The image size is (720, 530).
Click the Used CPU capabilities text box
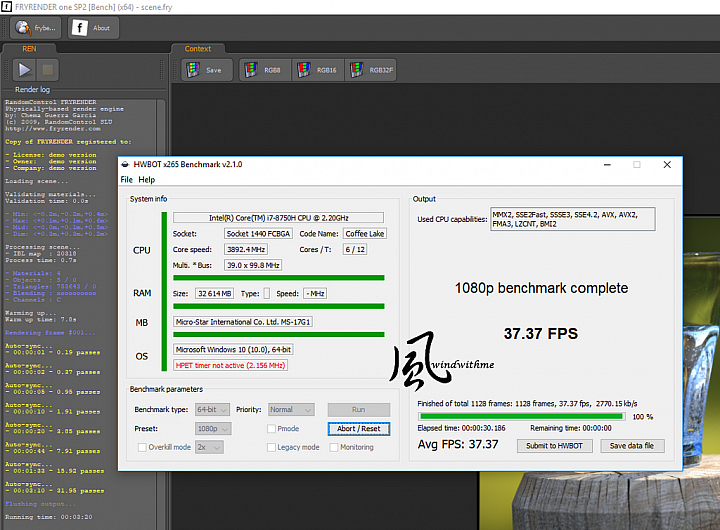pos(573,219)
